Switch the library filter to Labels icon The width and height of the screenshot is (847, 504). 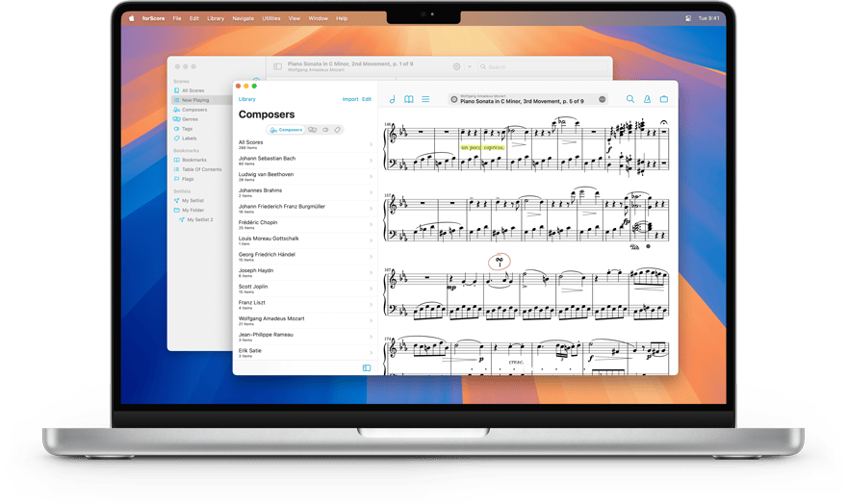pyautogui.click(x=337, y=130)
